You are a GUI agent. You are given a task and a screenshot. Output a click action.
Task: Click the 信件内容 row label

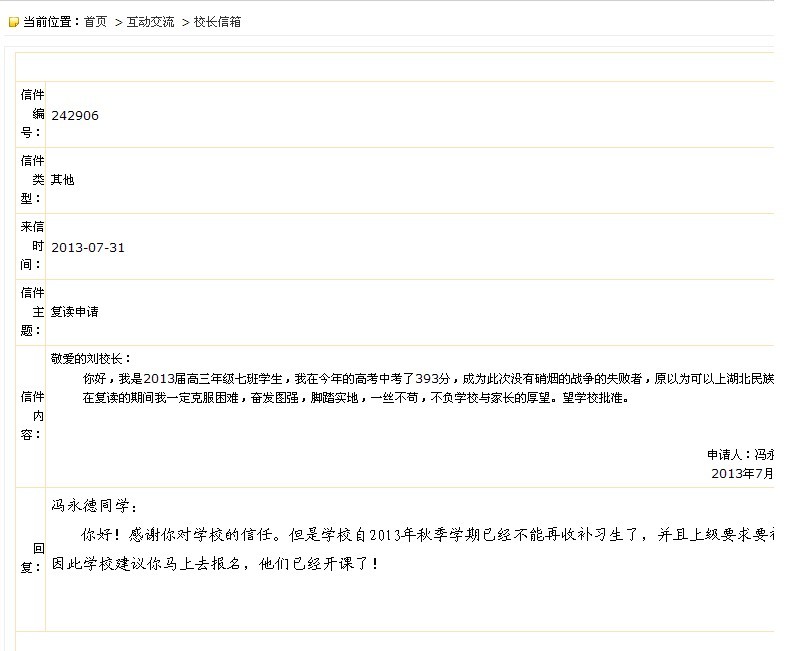click(32, 415)
